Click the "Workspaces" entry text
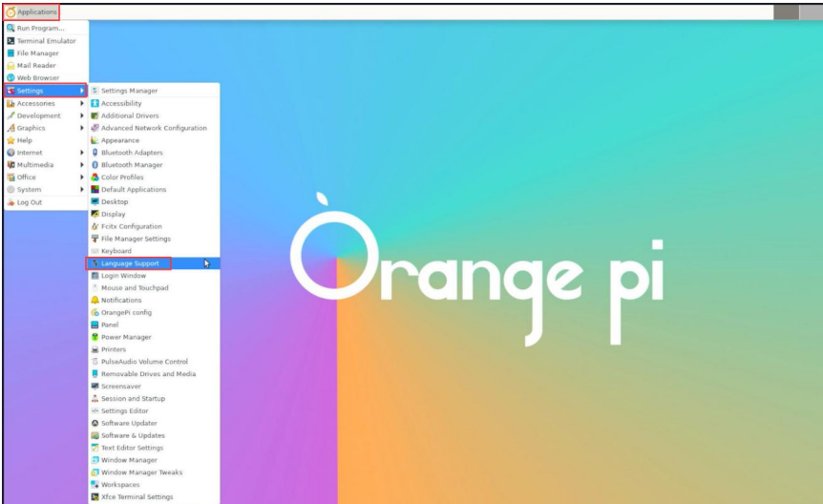823x504 pixels. tap(120, 485)
